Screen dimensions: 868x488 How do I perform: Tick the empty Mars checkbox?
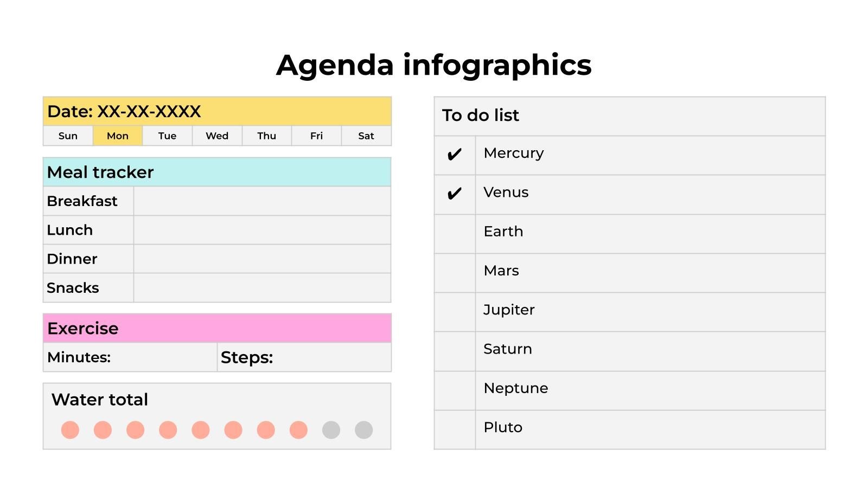(455, 273)
